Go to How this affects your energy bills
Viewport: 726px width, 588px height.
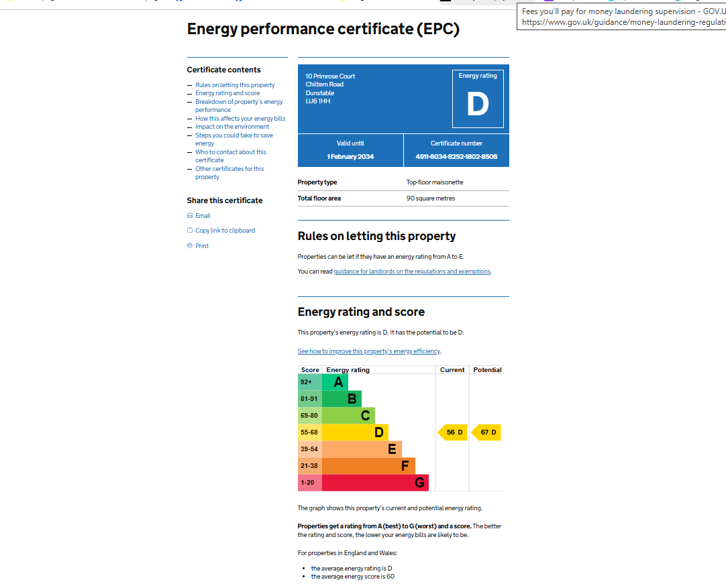(240, 119)
